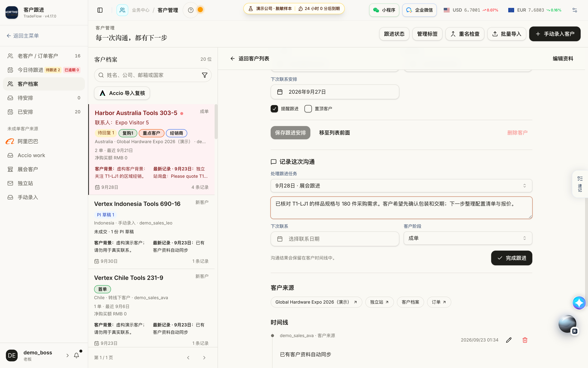Screen dimensions: 588x368
Task: Open the help question mark icon
Action: pos(191,10)
